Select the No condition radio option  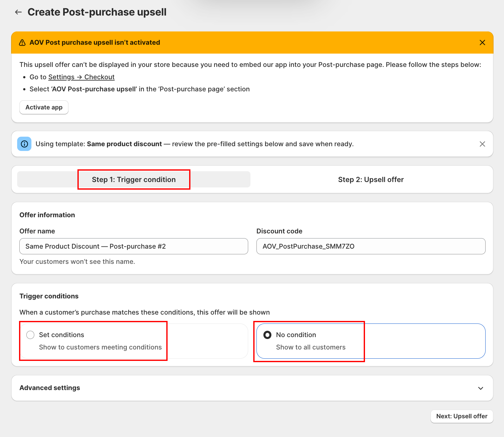[x=268, y=335]
